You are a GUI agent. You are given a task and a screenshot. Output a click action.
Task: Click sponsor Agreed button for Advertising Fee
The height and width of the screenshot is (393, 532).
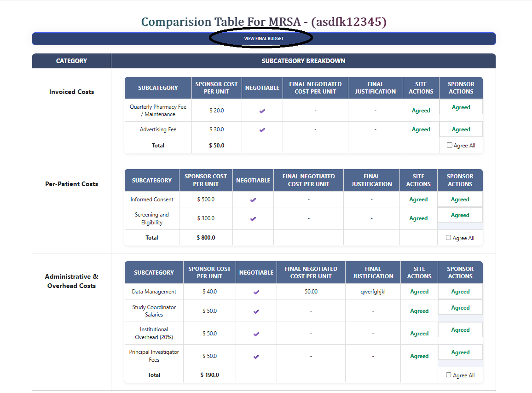click(x=461, y=129)
